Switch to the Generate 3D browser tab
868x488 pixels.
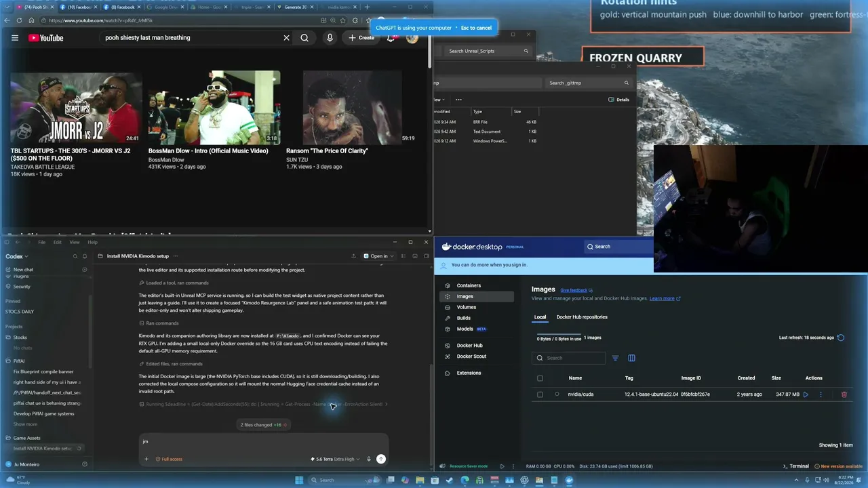tap(296, 7)
